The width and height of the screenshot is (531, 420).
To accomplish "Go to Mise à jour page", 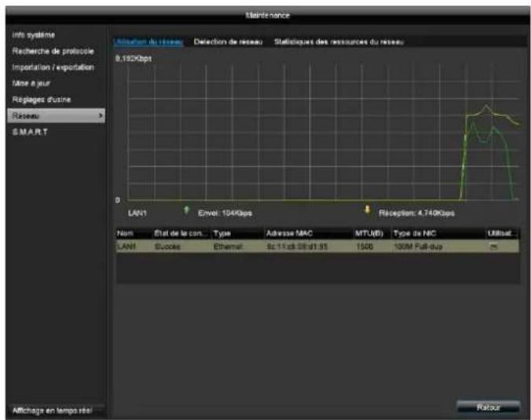I will pyautogui.click(x=31, y=83).
